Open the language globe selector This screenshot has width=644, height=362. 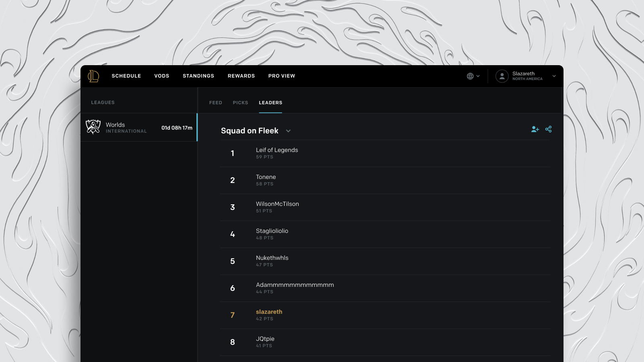[x=470, y=76]
